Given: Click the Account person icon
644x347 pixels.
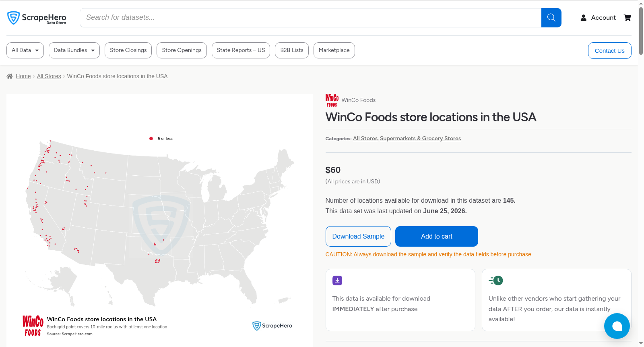Looking at the screenshot, I should [x=583, y=18].
